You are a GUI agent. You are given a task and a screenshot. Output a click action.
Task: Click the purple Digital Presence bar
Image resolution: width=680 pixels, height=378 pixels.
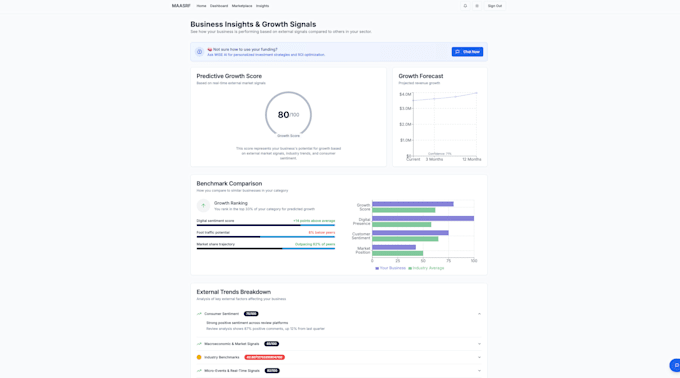coord(423,218)
